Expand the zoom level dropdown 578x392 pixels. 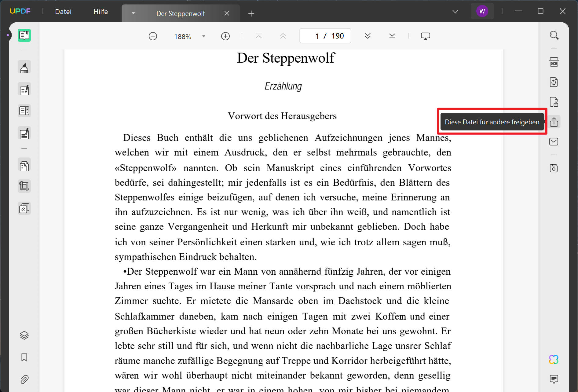pyautogui.click(x=203, y=36)
